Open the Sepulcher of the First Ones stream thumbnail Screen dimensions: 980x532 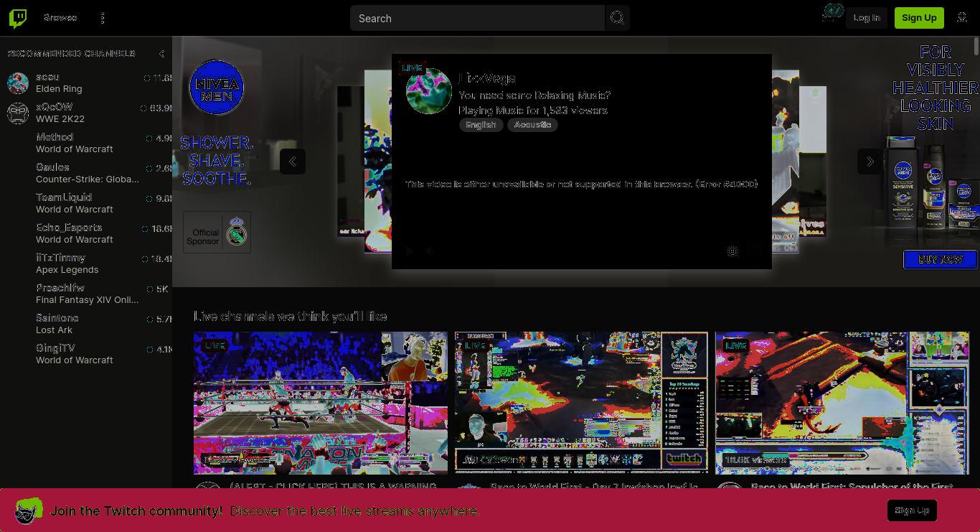842,403
